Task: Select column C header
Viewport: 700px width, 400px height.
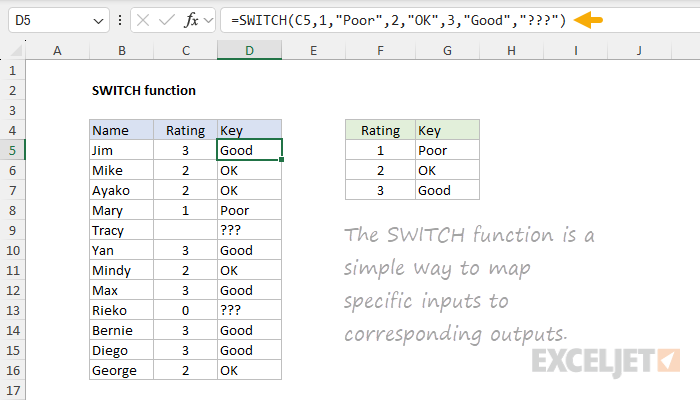Action: (x=186, y=50)
